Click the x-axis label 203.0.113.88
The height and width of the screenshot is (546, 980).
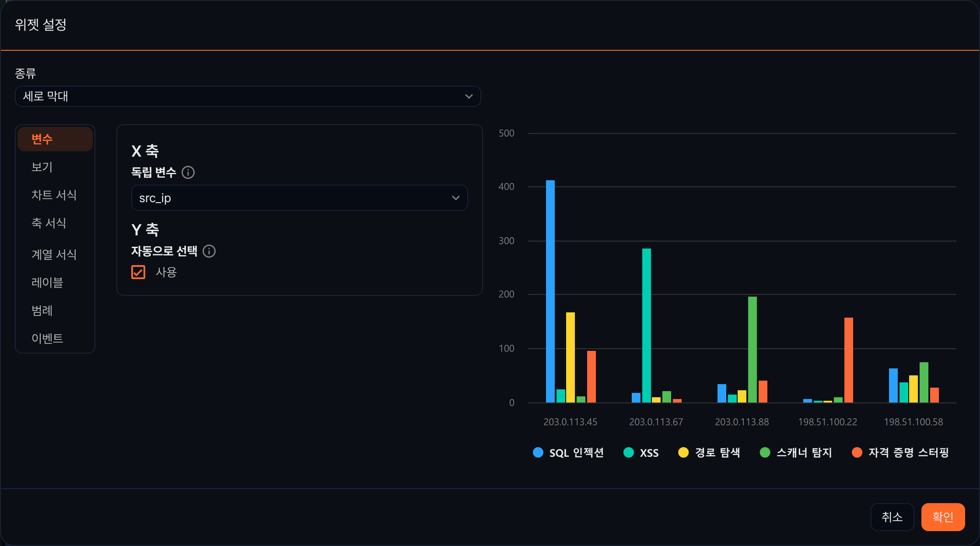742,422
